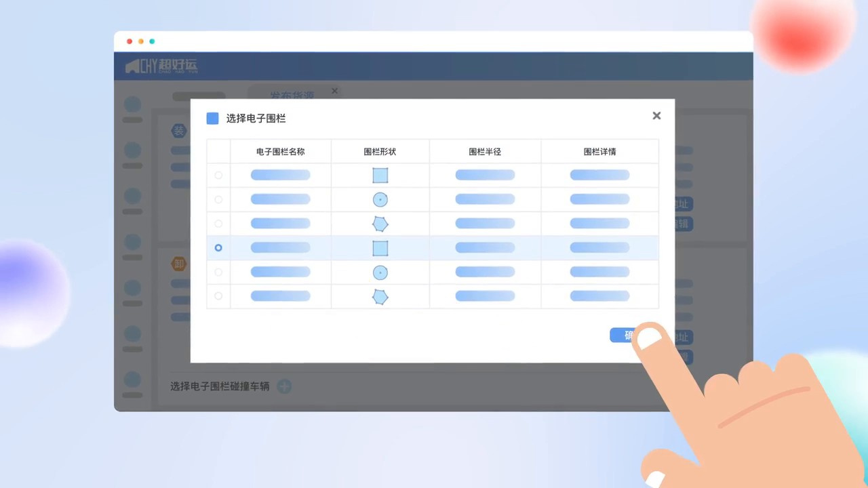868x488 pixels.
Task: Click the blue square icon beside 选择电子围栏
Action: 213,119
